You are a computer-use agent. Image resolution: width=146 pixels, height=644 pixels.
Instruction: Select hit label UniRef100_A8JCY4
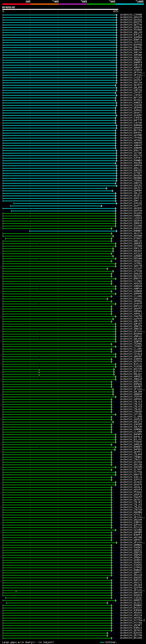tap(131, 233)
